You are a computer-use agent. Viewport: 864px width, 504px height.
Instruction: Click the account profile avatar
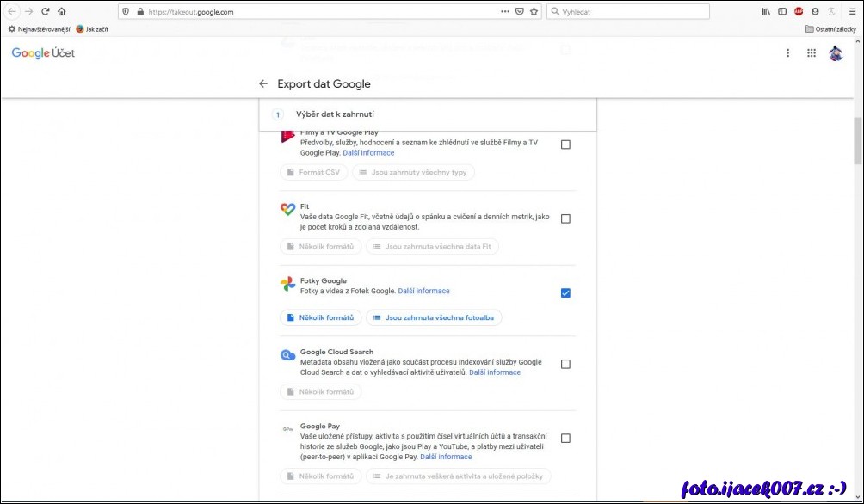[835, 53]
